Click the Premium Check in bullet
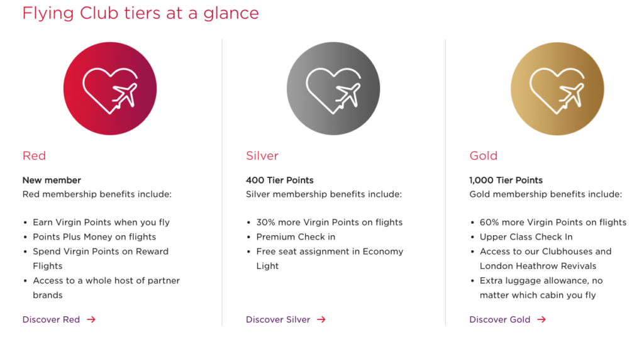 [296, 237]
